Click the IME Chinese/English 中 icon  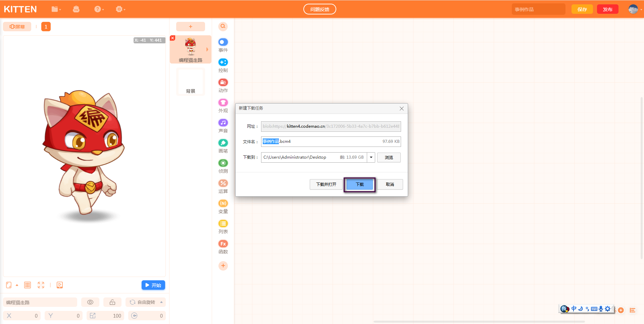pyautogui.click(x=574, y=309)
